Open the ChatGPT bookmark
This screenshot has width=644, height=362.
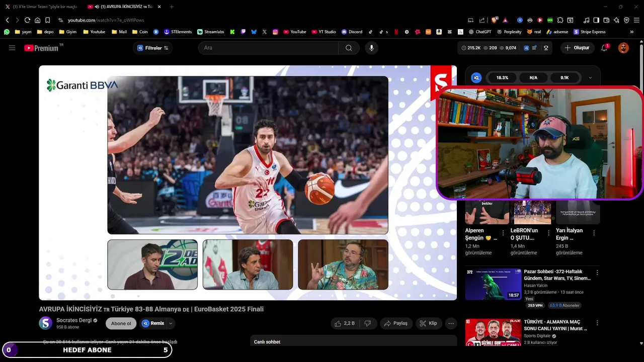click(479, 32)
